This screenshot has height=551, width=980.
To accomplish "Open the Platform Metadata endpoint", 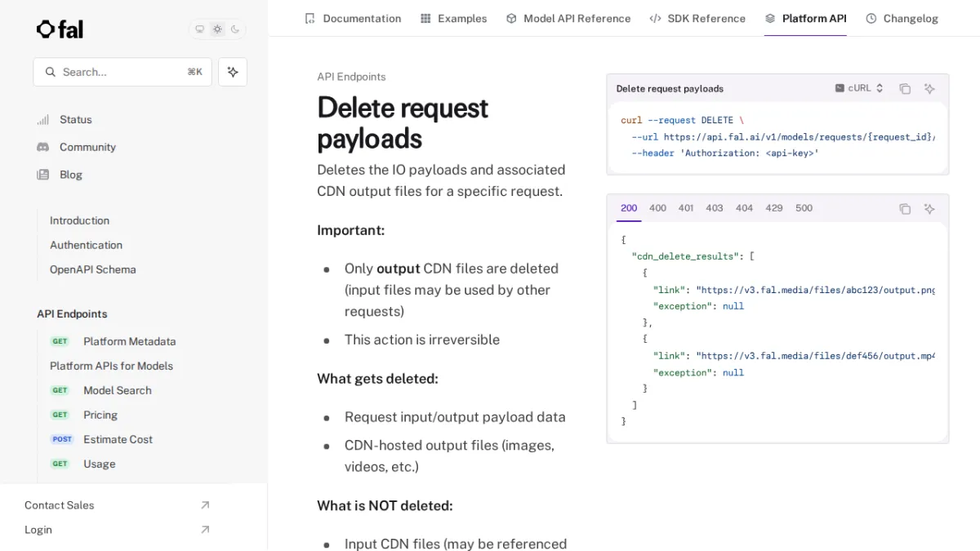I will pyautogui.click(x=129, y=341).
